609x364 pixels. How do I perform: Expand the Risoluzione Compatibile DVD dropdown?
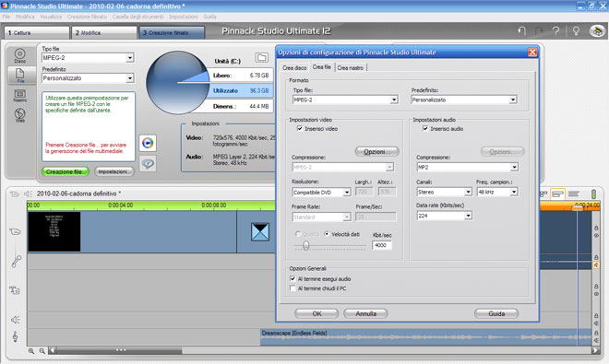click(x=347, y=192)
